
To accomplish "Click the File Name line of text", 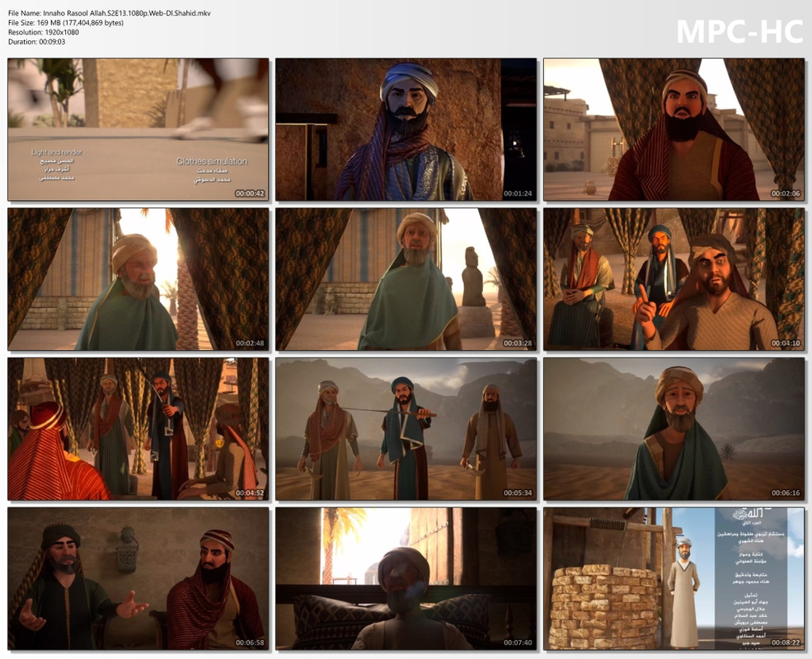I will (x=110, y=13).
